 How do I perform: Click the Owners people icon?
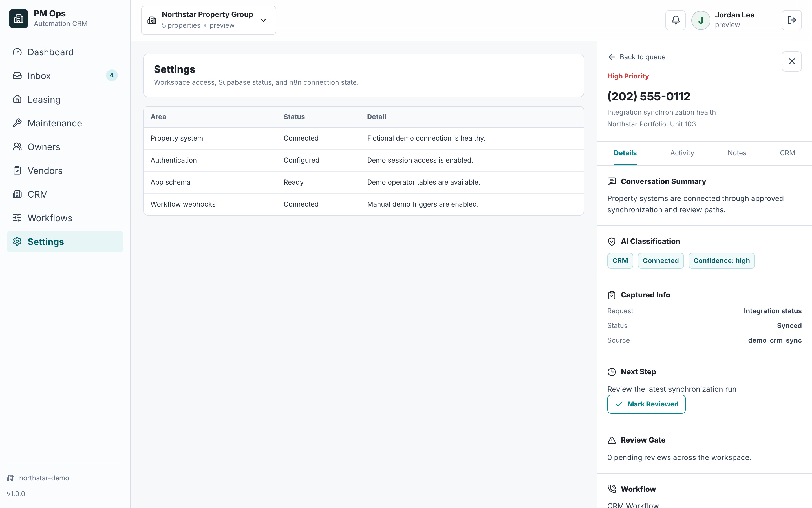pyautogui.click(x=17, y=146)
